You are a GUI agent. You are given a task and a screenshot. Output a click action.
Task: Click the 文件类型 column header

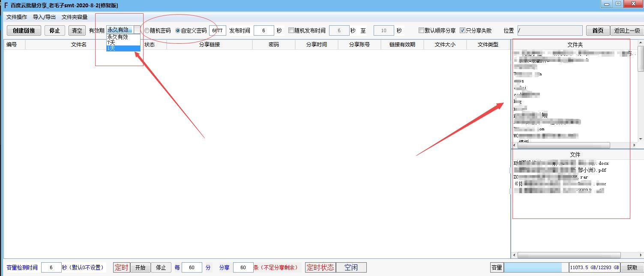pyautogui.click(x=488, y=45)
